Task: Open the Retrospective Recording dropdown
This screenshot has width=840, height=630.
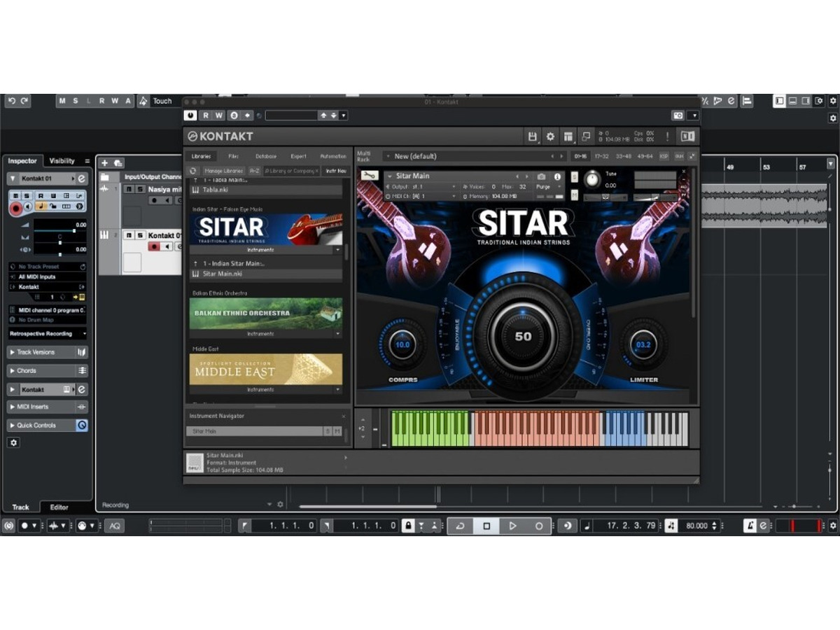Action: 48,334
